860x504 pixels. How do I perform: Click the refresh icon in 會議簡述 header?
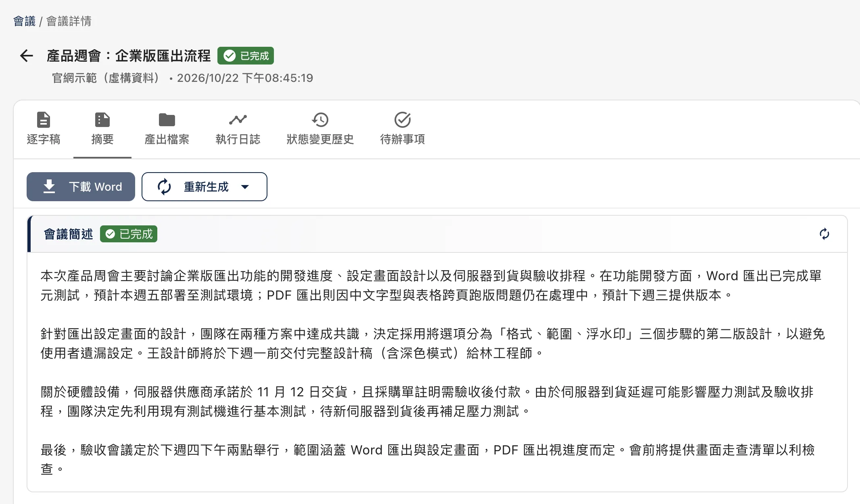pyautogui.click(x=825, y=234)
